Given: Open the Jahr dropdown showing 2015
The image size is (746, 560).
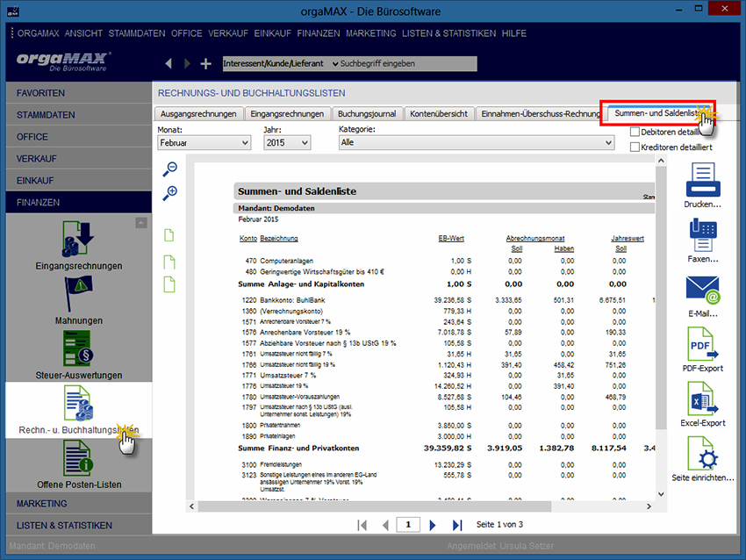Looking at the screenshot, I should [287, 143].
